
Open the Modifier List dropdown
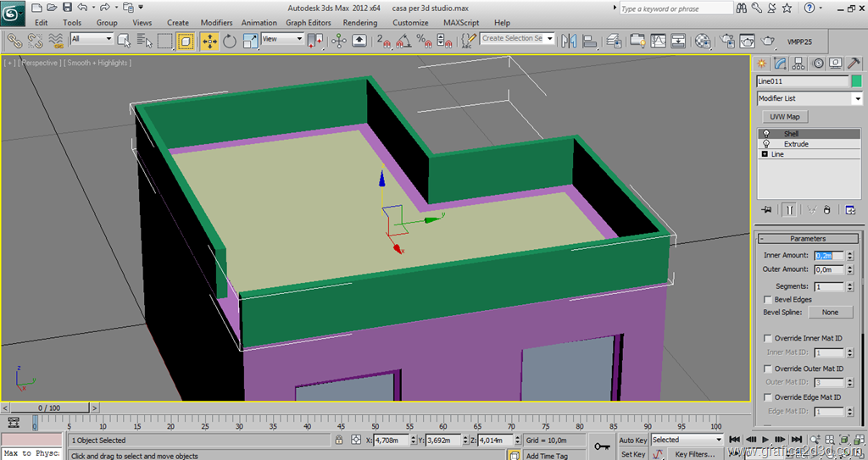(x=856, y=99)
